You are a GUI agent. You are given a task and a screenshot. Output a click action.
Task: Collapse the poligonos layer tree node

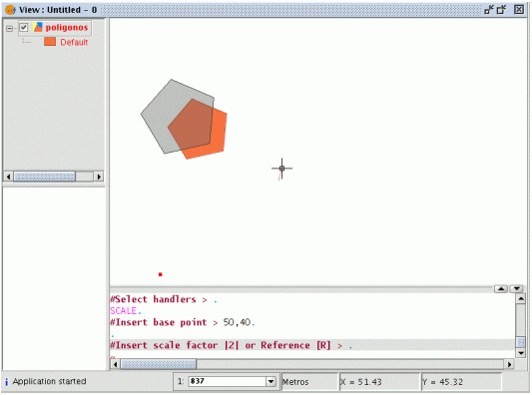[10, 29]
